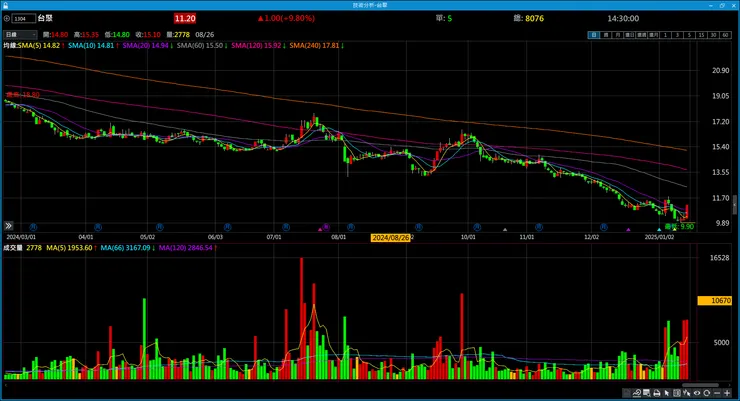Click the SMA(120) 15.92 legend label
The height and width of the screenshot is (401, 740).
(x=256, y=46)
